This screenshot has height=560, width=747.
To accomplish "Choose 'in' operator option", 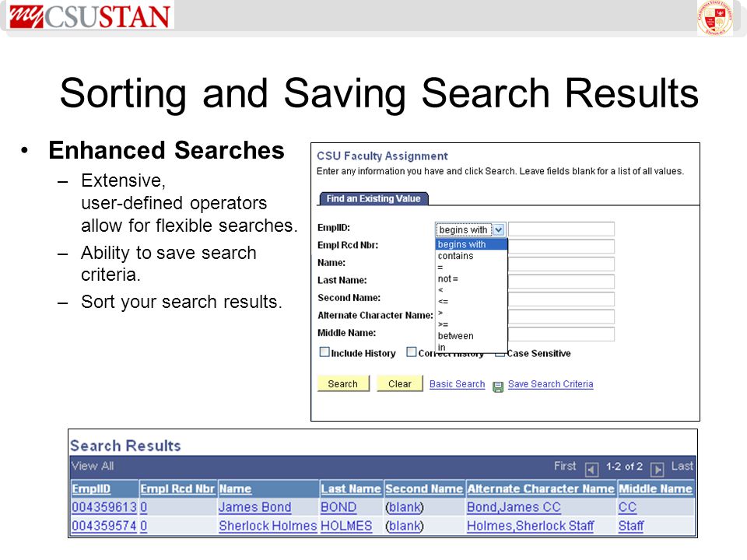I will tap(472, 347).
